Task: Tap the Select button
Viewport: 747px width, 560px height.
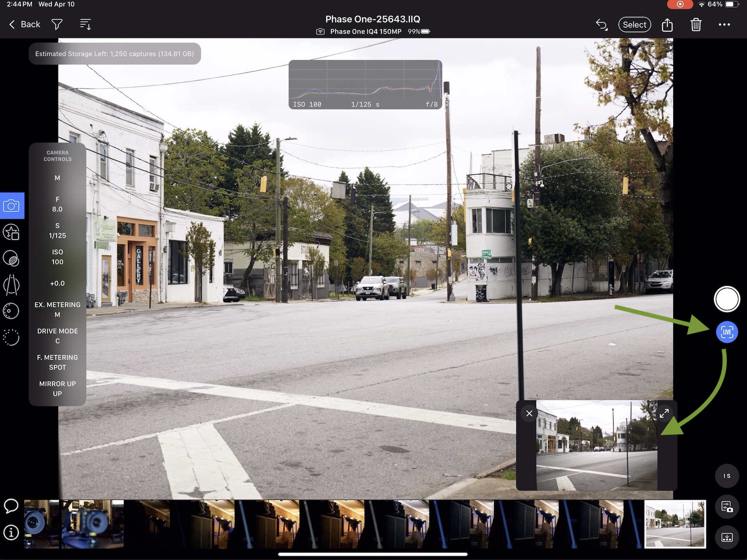Action: [x=634, y=24]
